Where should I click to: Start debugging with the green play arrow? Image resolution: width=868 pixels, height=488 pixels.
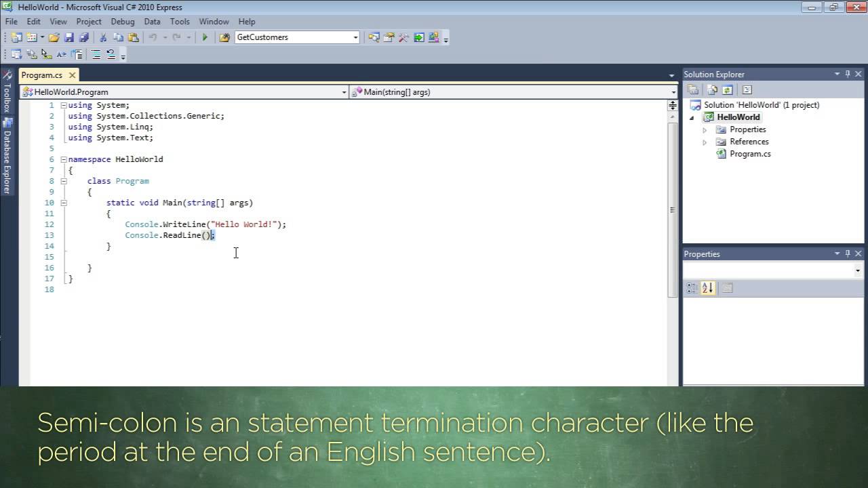pos(205,37)
